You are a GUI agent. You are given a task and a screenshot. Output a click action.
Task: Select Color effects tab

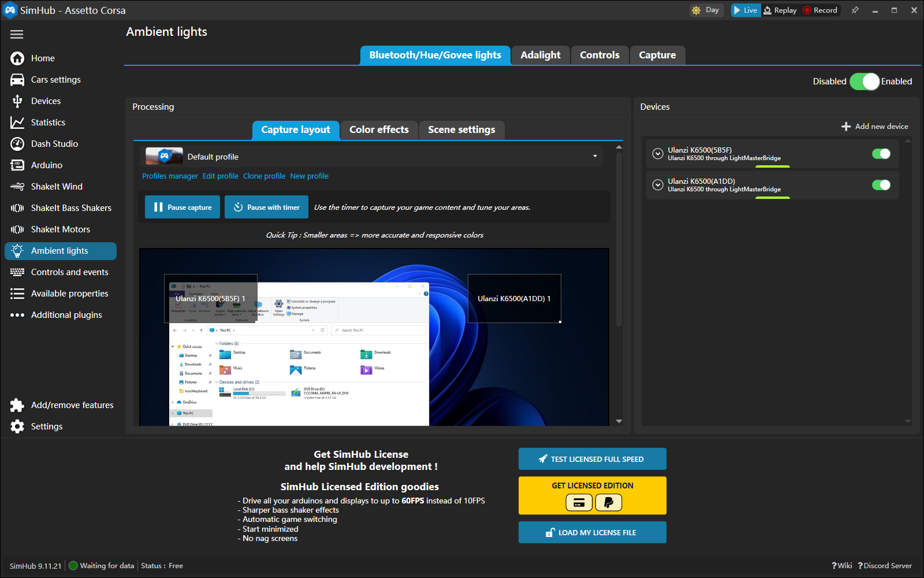pyautogui.click(x=379, y=130)
